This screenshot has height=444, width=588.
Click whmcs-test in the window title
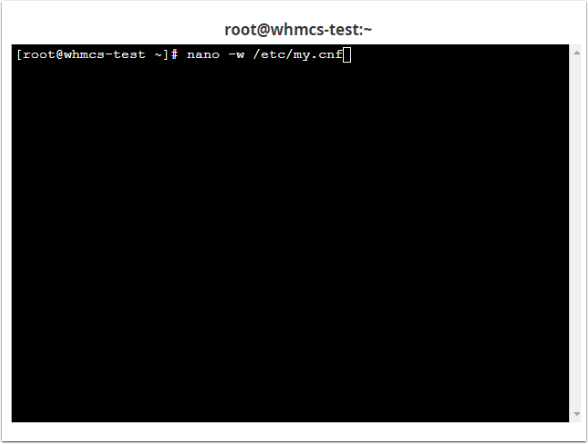point(315,30)
